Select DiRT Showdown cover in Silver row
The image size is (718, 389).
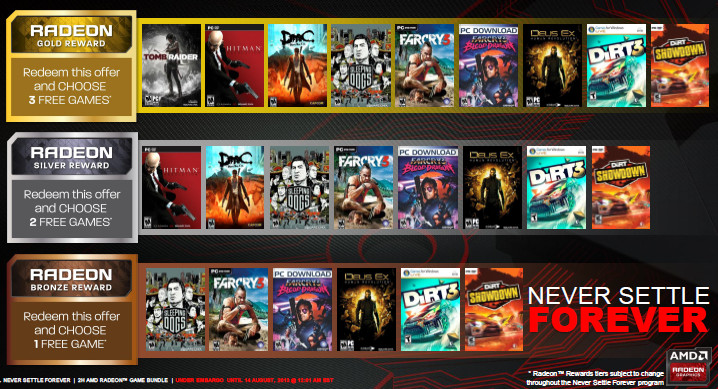coord(621,188)
